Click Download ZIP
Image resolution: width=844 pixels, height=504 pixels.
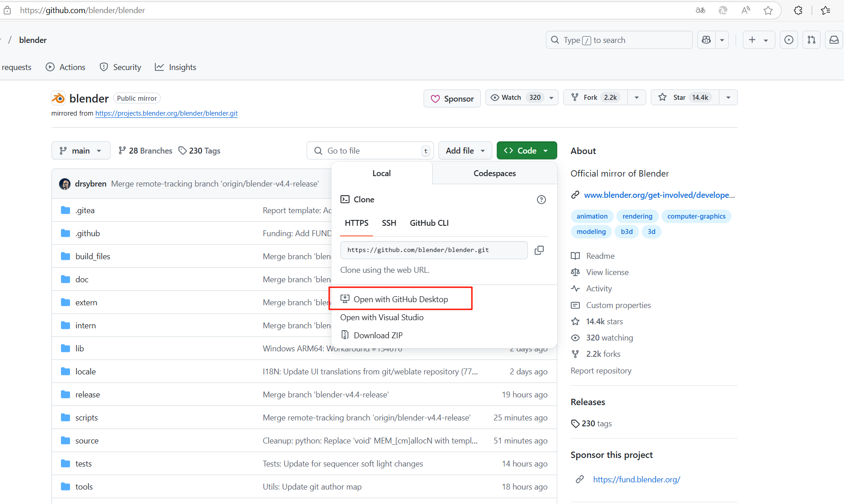[x=371, y=336]
